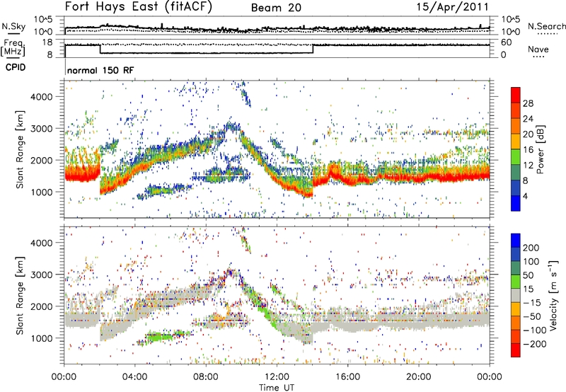Click the "4" label on the power color bar
566x392 pixels.
pyautogui.click(x=525, y=196)
